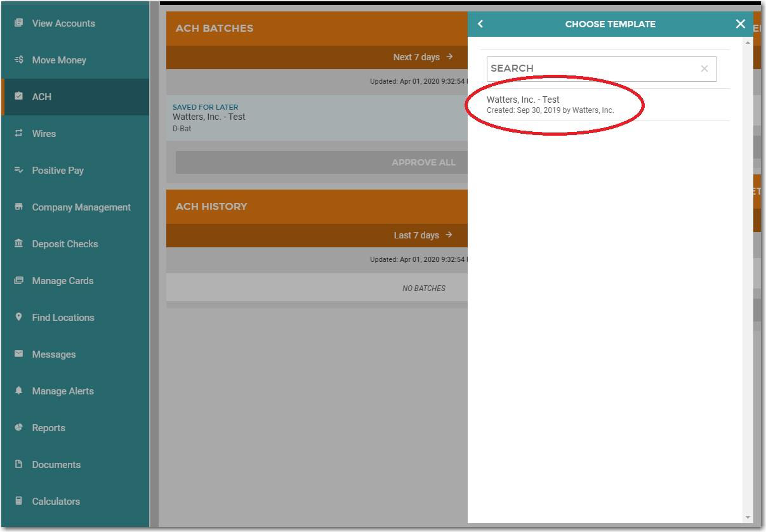Expand the Next 7 days range

click(423, 57)
